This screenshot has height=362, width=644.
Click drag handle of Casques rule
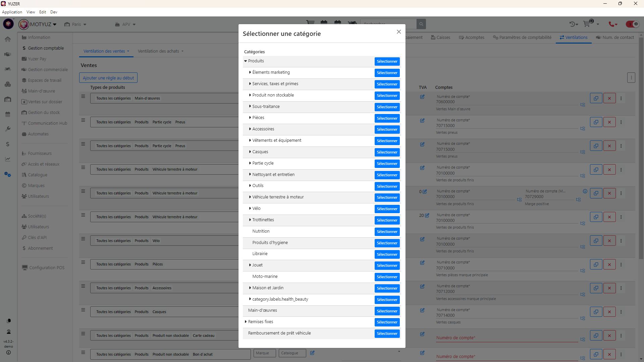coord(83,310)
